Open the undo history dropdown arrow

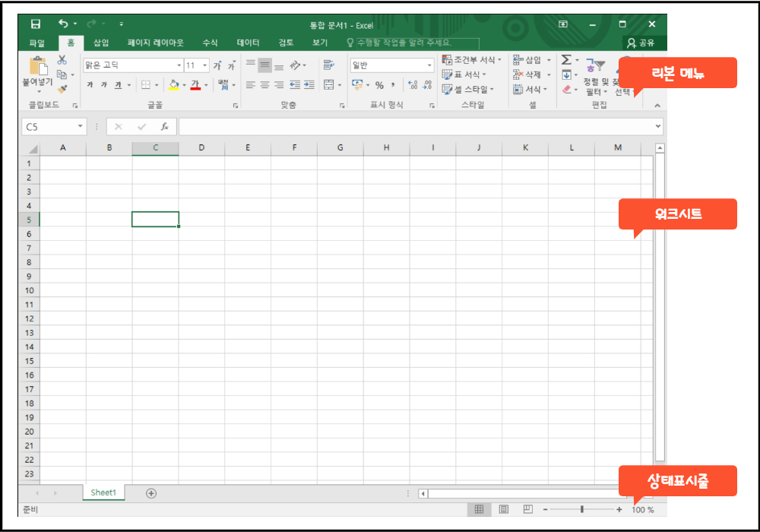[x=75, y=24]
